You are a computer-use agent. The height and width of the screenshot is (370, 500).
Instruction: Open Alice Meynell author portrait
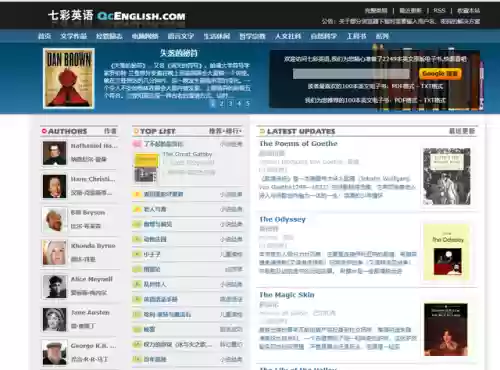pos(54,287)
